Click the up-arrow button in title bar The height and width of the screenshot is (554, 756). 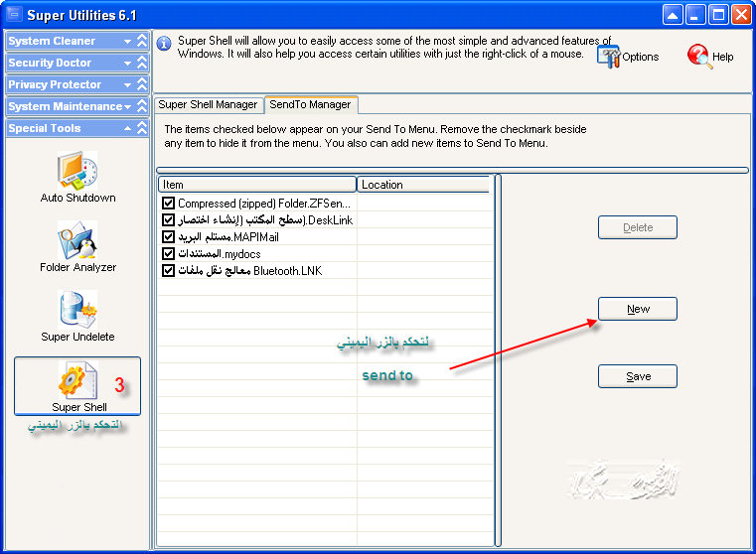pyautogui.click(x=673, y=15)
